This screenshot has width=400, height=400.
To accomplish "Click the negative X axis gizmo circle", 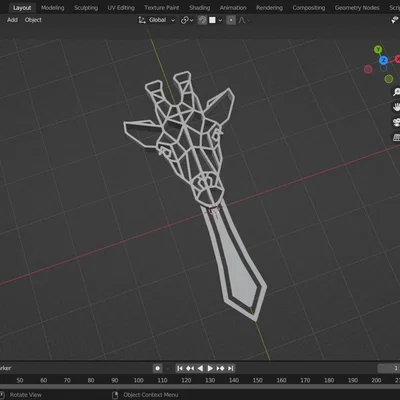I will pos(368,69).
